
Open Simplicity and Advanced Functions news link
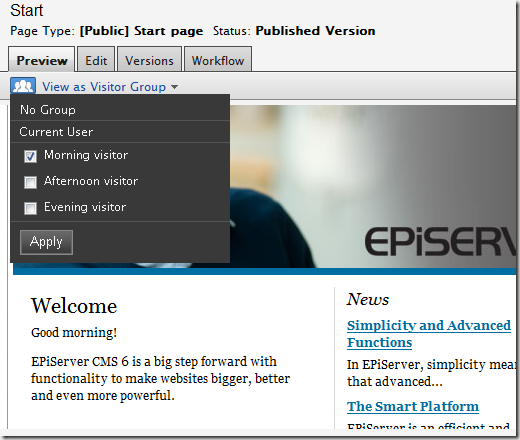(x=429, y=334)
